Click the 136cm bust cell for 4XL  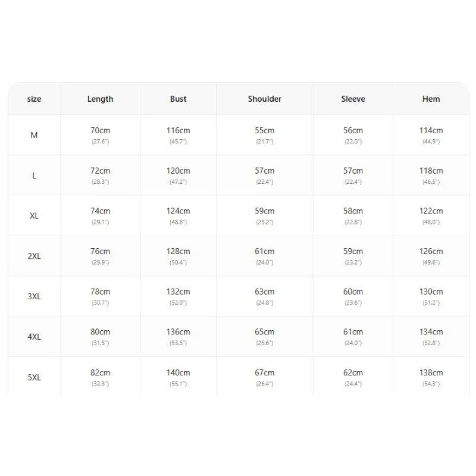178,332
